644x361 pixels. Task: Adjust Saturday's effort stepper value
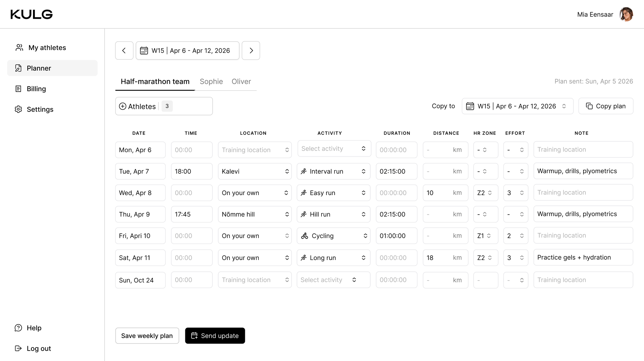[x=521, y=258]
